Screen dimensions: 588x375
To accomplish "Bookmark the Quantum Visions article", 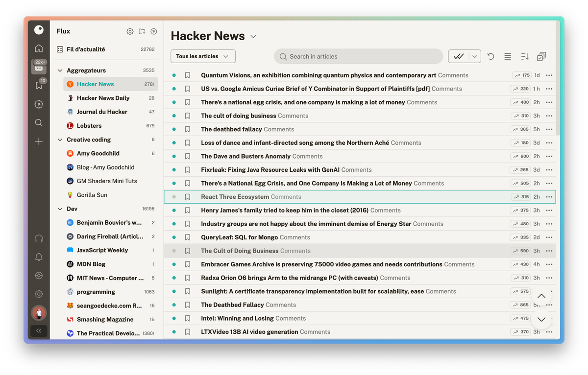I will 187,75.
